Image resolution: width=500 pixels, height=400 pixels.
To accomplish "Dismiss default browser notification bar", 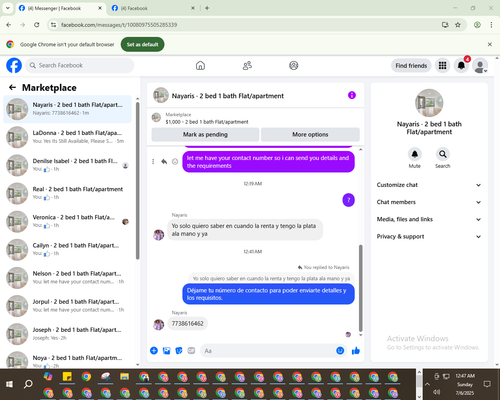I will pyautogui.click(x=490, y=44).
